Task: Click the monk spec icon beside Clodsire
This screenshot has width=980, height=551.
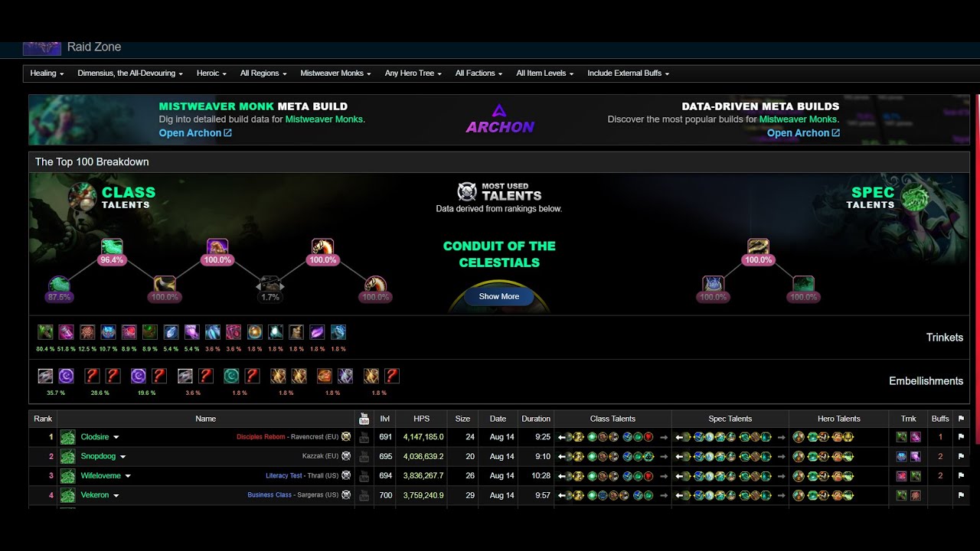Action: pyautogui.click(x=67, y=437)
